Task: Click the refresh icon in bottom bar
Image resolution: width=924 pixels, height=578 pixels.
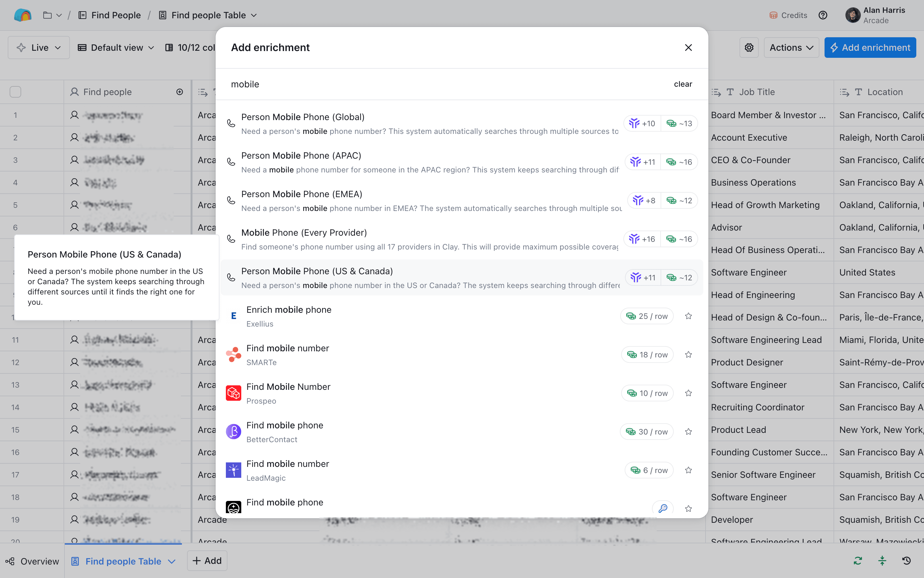Action: (858, 561)
